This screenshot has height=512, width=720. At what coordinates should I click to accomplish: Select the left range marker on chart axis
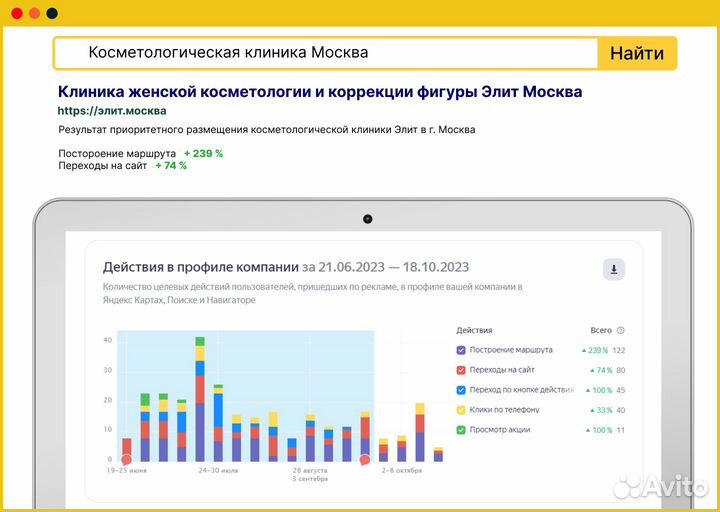(127, 460)
